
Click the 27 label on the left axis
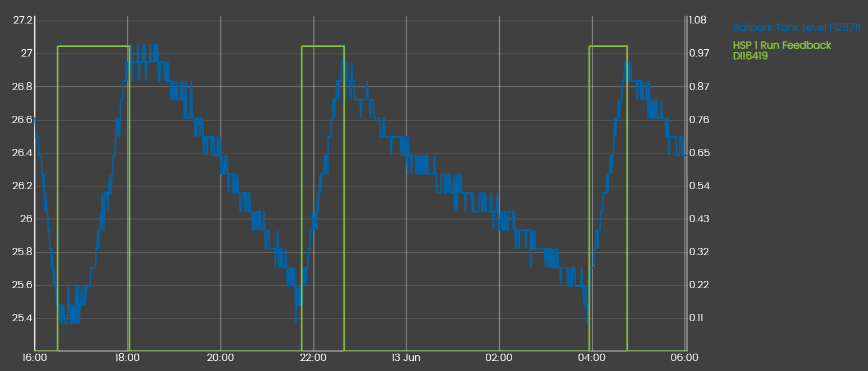coord(27,54)
